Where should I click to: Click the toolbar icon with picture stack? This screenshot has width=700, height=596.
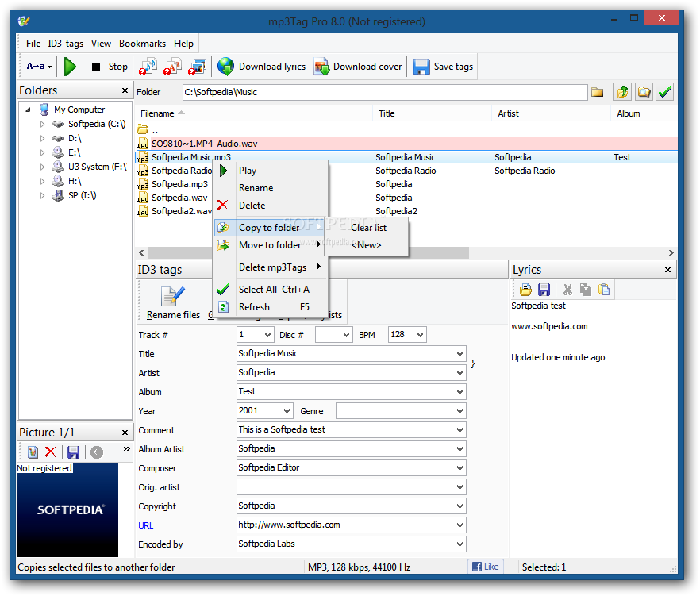point(197,67)
